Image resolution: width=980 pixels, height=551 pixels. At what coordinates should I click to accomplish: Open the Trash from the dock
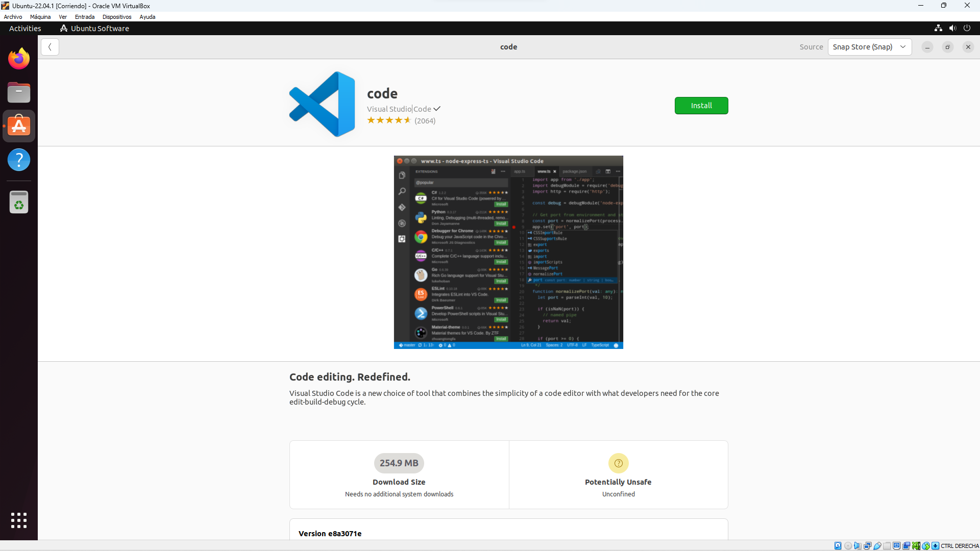(19, 202)
